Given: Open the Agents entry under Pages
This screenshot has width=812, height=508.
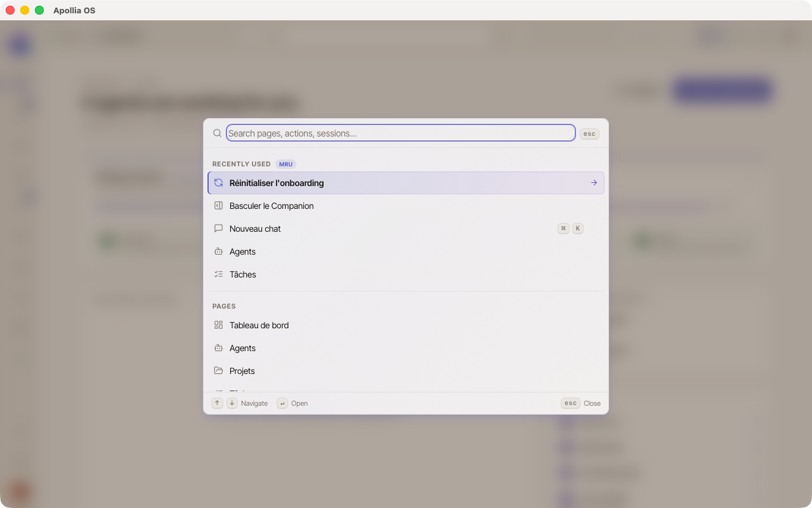Looking at the screenshot, I should click(406, 348).
